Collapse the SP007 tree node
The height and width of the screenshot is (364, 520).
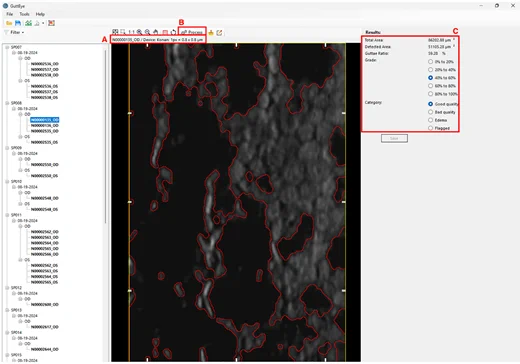[7, 47]
